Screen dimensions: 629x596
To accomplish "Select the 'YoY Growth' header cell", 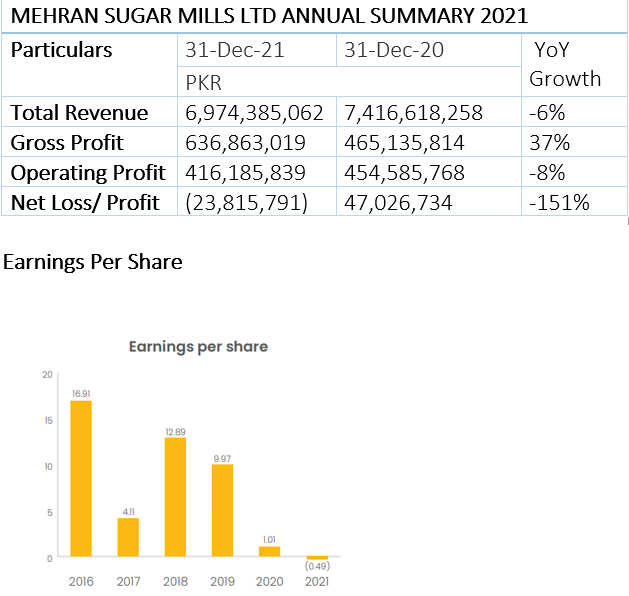I will [574, 65].
